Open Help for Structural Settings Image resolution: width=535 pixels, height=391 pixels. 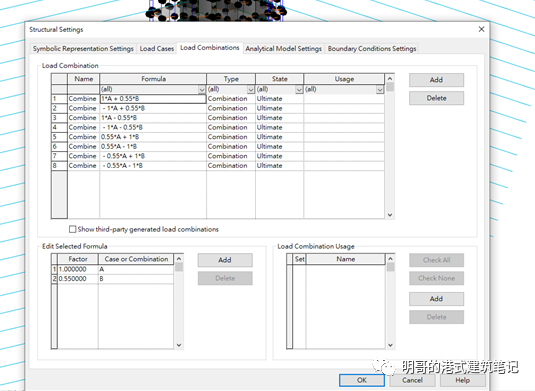tap(463, 380)
